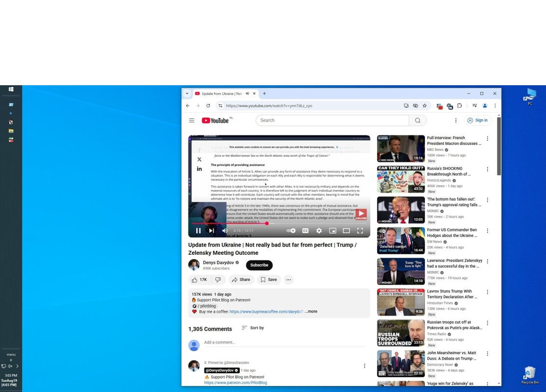546x392 pixels.
Task: Open File Explorer from the sidebar taskbar
Action: (x=11, y=131)
